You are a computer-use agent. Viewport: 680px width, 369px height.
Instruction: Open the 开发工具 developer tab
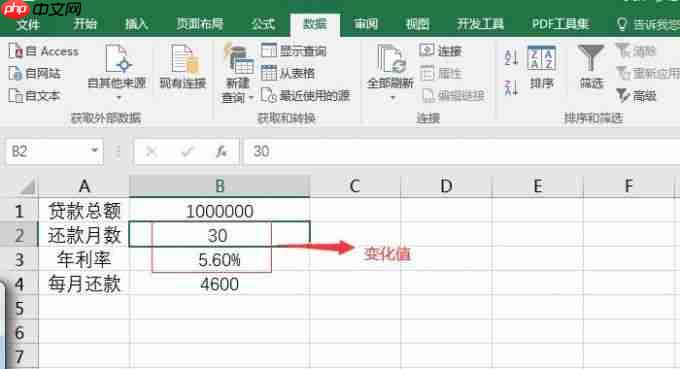[x=480, y=24]
